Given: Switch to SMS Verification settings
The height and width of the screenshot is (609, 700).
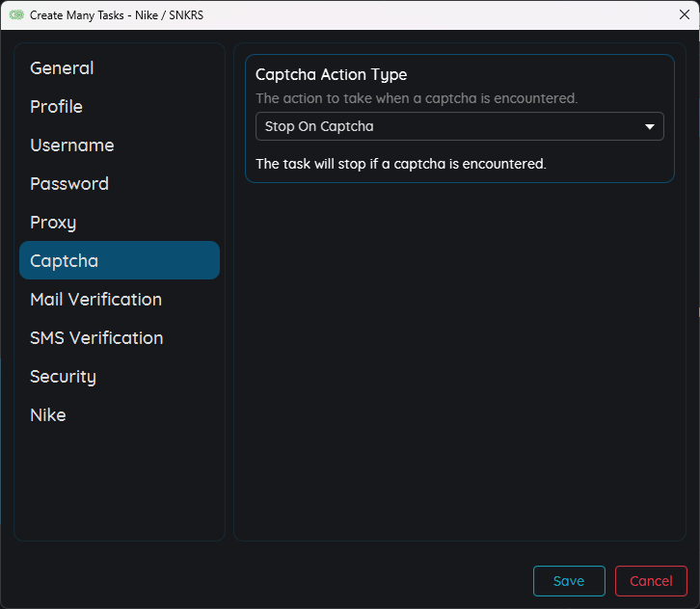Looking at the screenshot, I should tap(96, 338).
